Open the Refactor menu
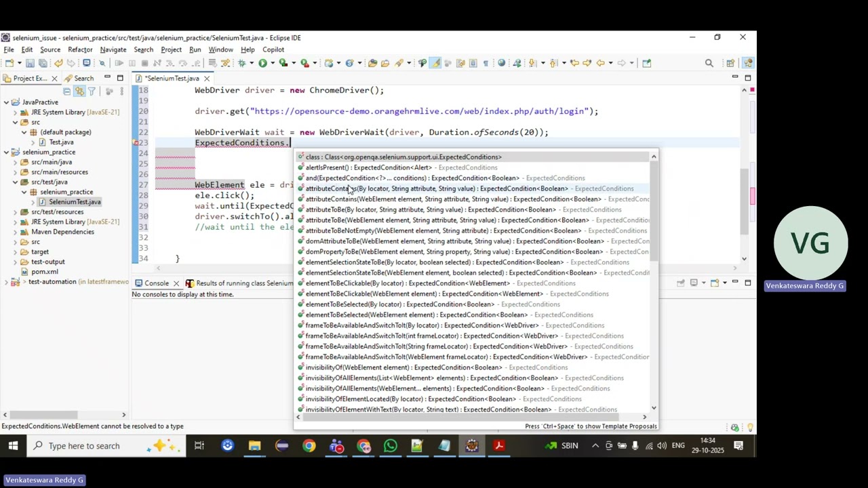868x488 pixels. tap(80, 49)
